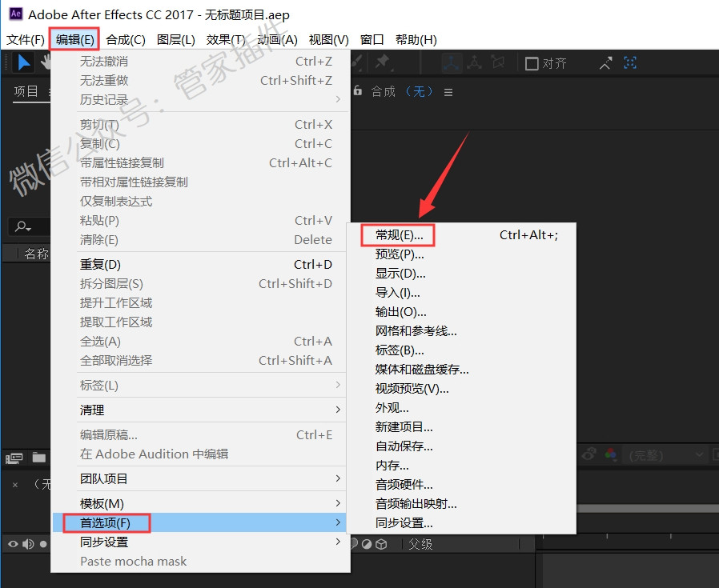Toggle the audio speaker column switch
This screenshot has height=588, width=719.
(28, 544)
